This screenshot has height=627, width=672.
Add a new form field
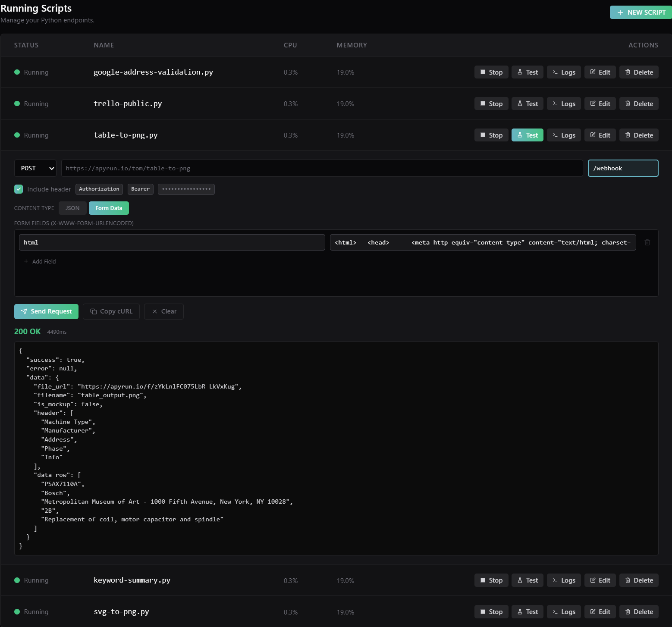40,261
